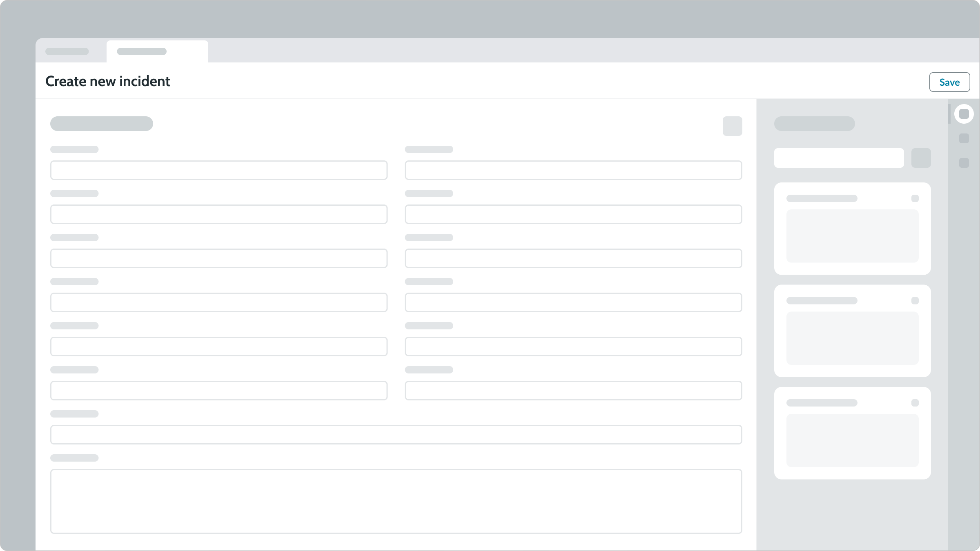The height and width of the screenshot is (551, 980).
Task: Open the first dropdown in the right column
Action: point(573,170)
